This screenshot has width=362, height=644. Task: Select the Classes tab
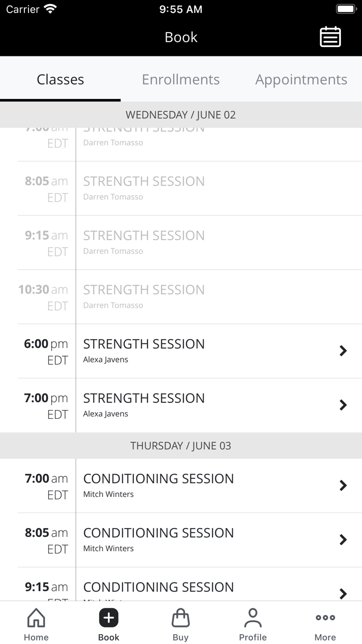60,79
